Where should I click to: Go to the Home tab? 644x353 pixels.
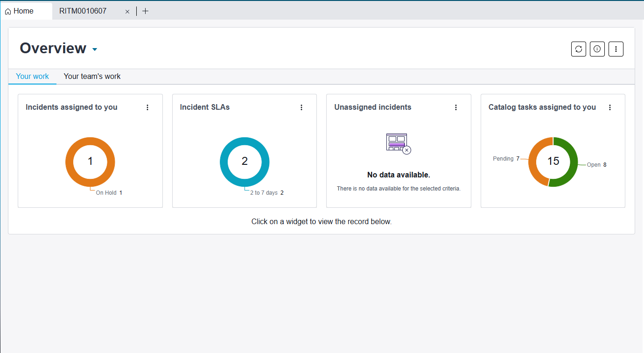click(x=23, y=11)
